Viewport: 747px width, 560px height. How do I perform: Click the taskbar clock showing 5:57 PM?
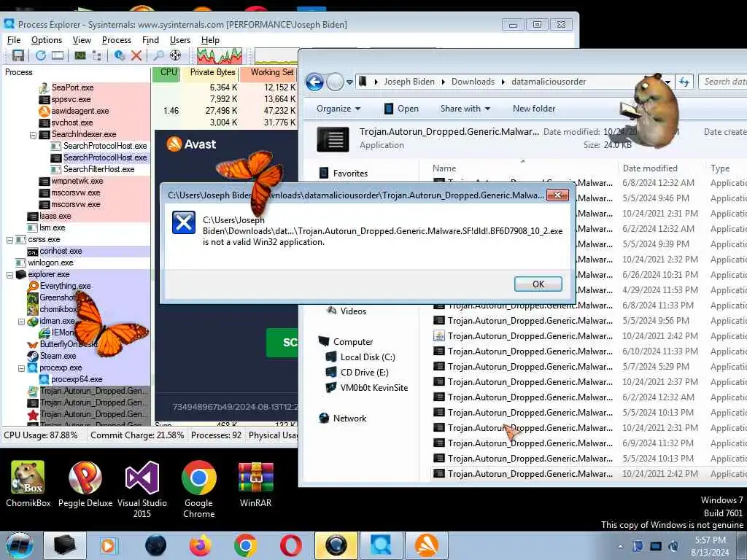[711, 546]
